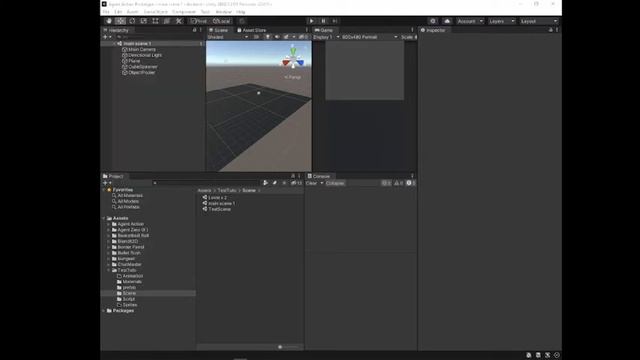Viewport: 640px width, 360px height.
Task: Clear the Console messages
Action: 312,183
